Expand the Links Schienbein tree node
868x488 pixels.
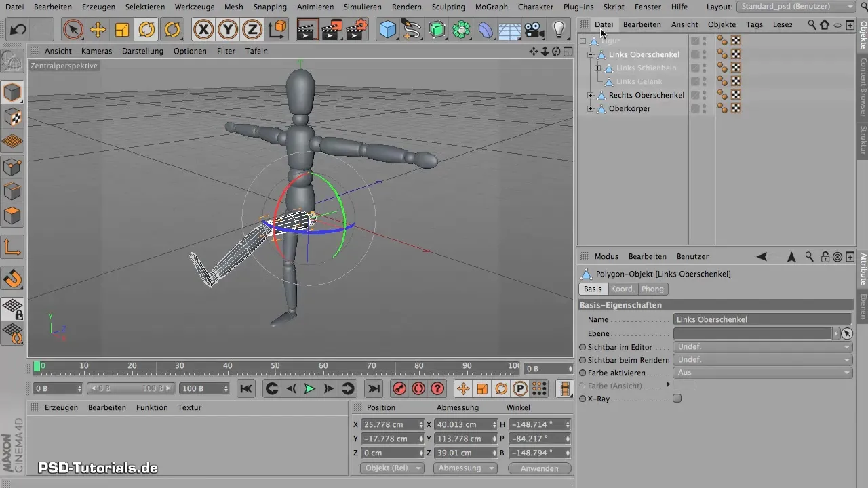[597, 68]
